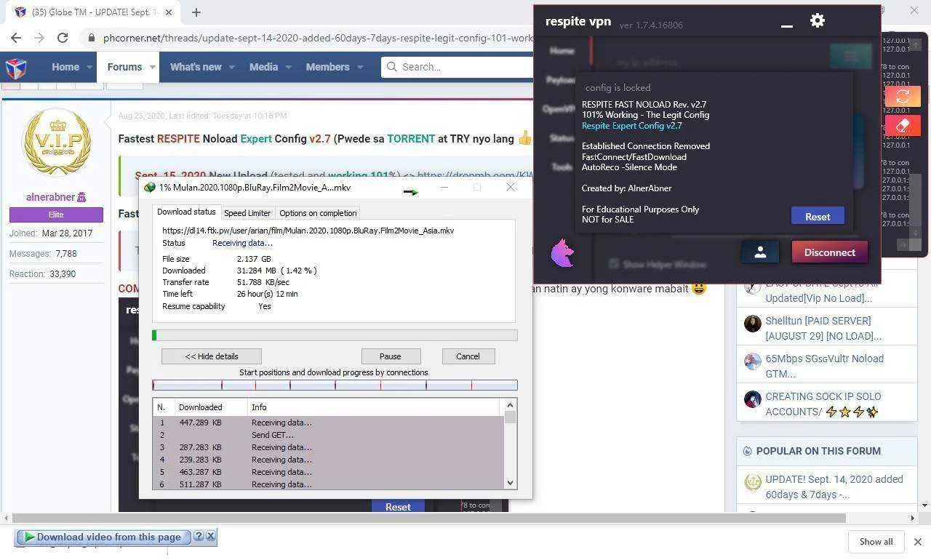Switch to Options on completion tab

(318, 213)
